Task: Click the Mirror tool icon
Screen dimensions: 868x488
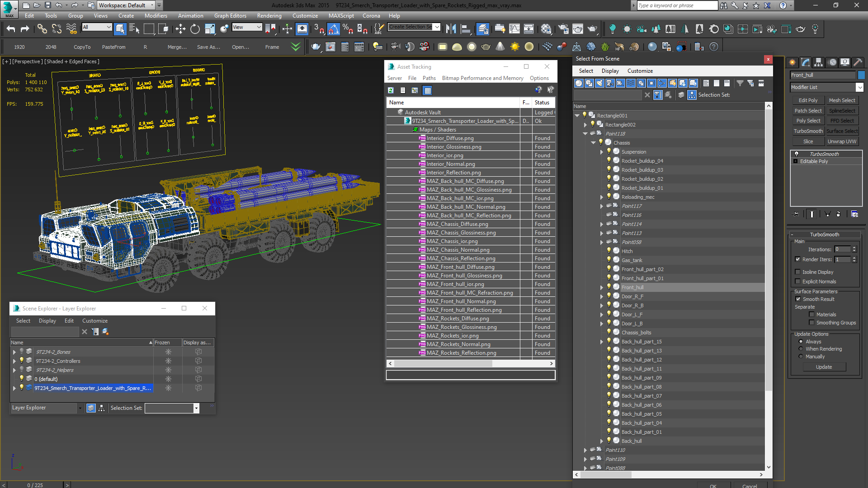Action: (451, 29)
